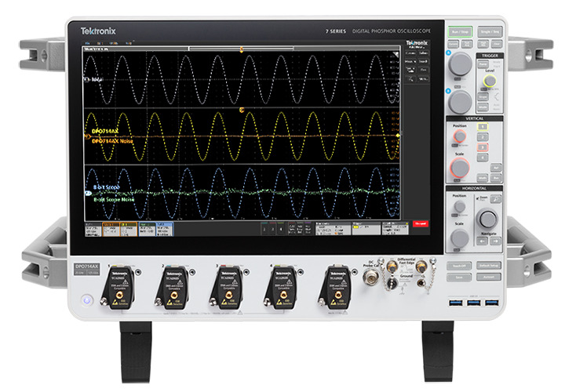576x392 pixels.
Task: Click the Trigger Force button
Action: pyautogui.click(x=483, y=64)
